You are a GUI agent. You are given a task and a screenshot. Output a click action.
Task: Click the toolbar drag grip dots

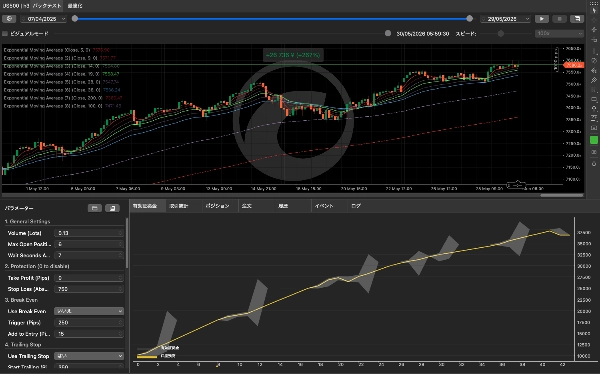tap(594, 3)
